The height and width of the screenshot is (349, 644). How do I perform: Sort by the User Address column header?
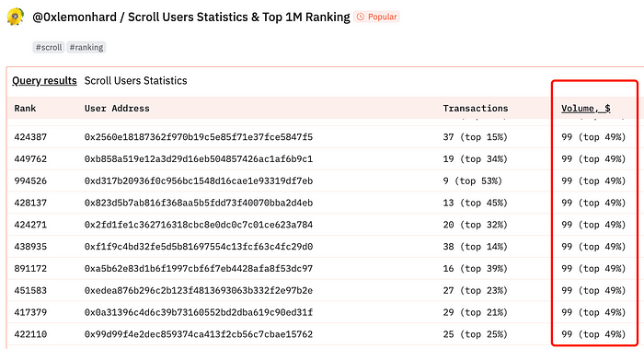click(117, 109)
